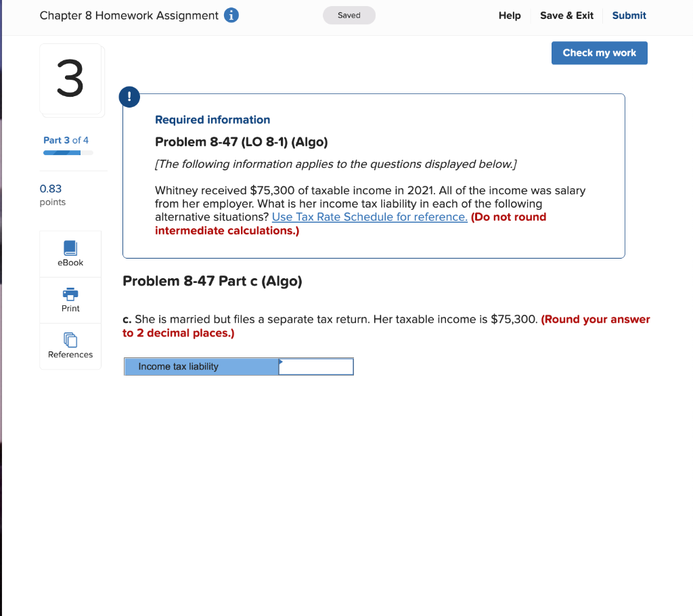The height and width of the screenshot is (616, 693).
Task: Click the Required information heading
Action: click(212, 120)
